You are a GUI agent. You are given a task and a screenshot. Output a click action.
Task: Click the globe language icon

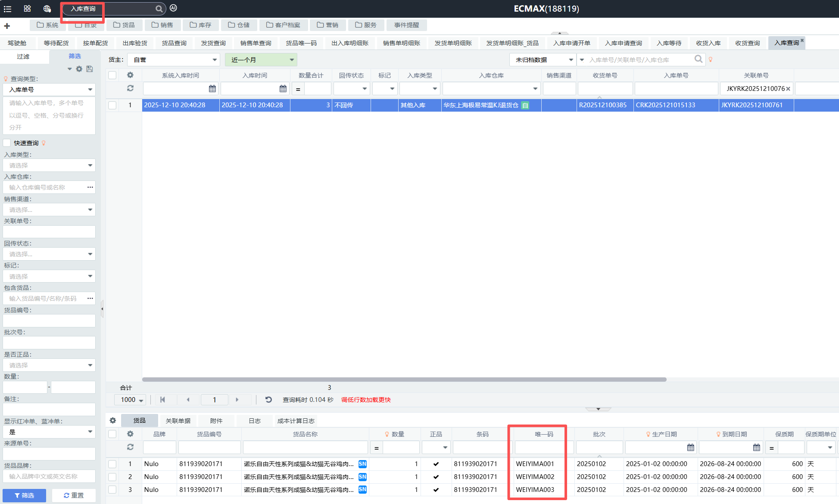tap(47, 9)
